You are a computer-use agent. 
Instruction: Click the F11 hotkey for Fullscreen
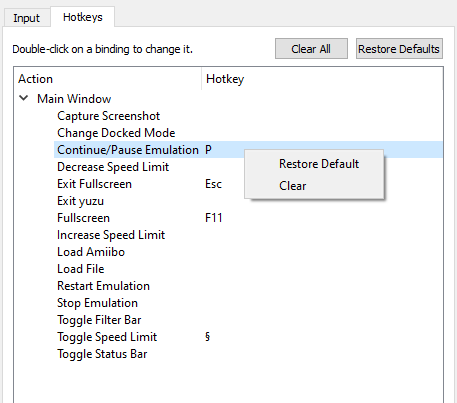point(214,218)
